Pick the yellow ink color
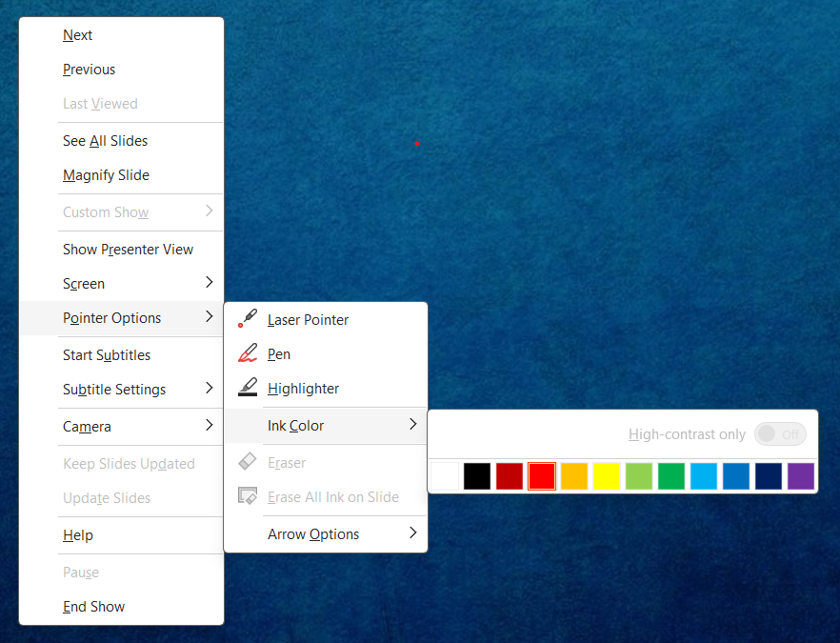The width and height of the screenshot is (840, 643). point(607,476)
